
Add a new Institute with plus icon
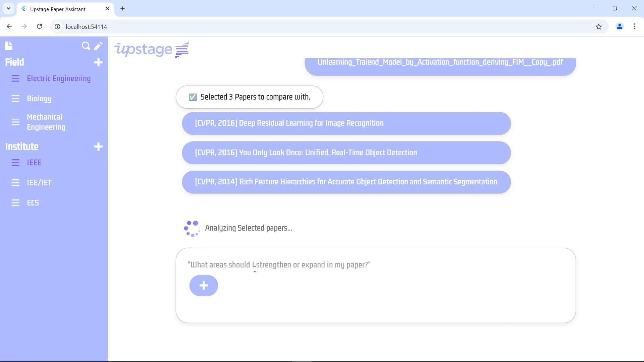[98, 147]
